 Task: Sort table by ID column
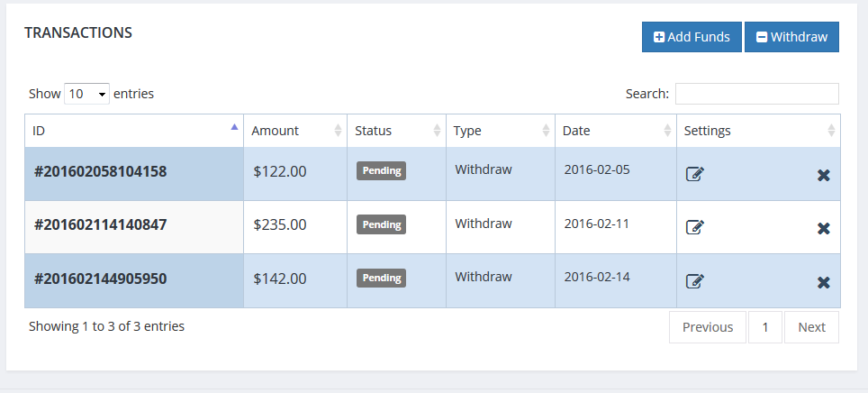[133, 131]
